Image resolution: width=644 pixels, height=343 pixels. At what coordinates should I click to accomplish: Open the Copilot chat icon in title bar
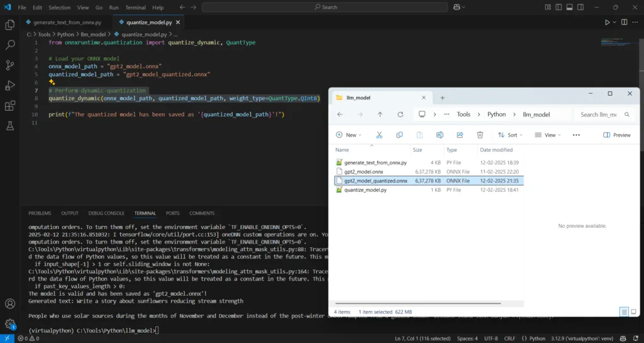pos(457,7)
